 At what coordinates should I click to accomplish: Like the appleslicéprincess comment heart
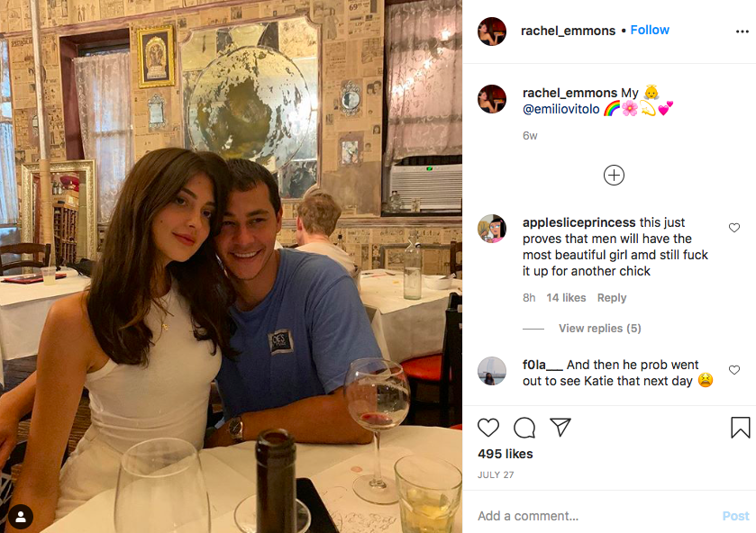[x=733, y=228]
